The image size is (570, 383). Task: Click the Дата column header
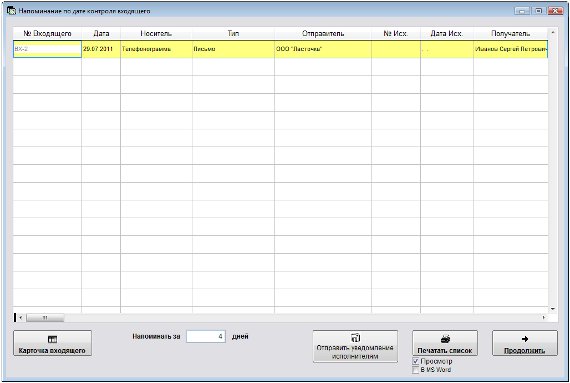(x=101, y=33)
